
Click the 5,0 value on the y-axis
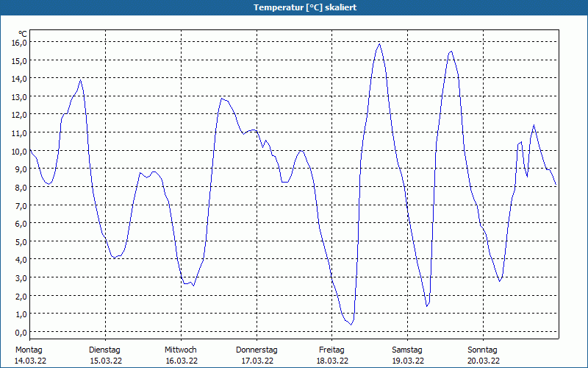coord(21,242)
